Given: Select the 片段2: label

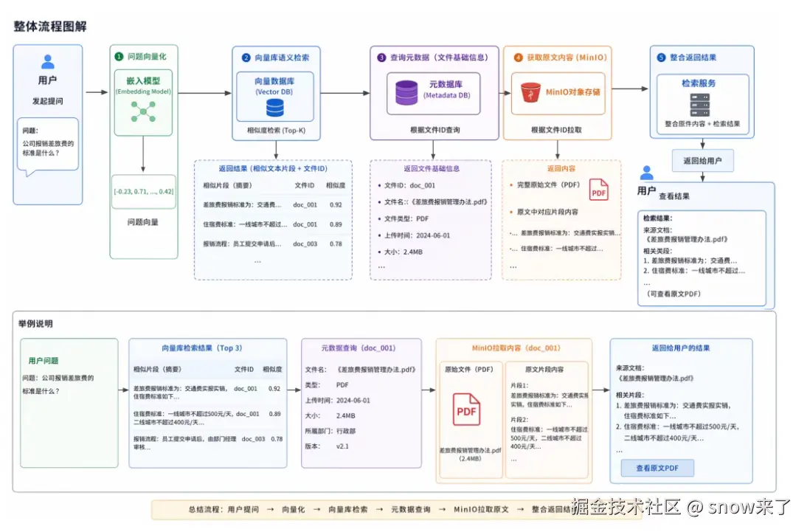Looking at the screenshot, I should point(519,420).
